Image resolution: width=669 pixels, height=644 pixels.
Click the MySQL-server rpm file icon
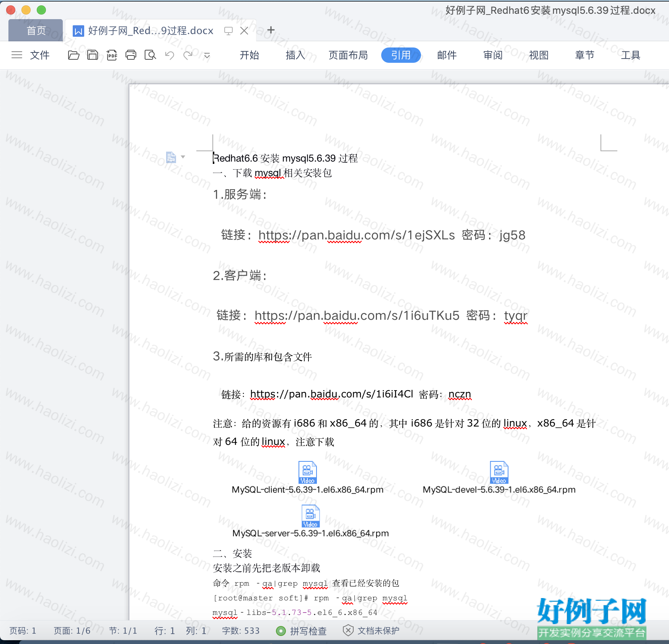click(310, 516)
